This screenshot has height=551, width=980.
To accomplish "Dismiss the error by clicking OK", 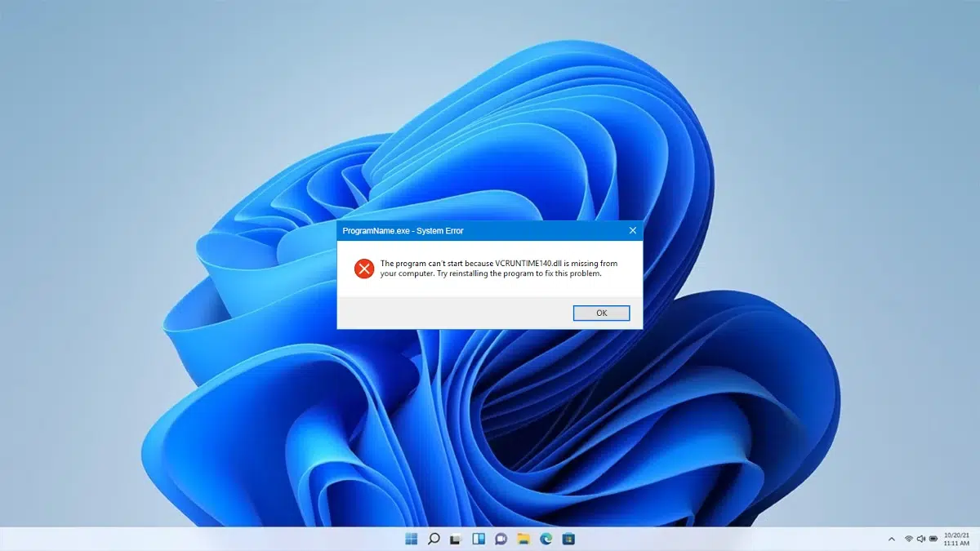I will 601,313.
